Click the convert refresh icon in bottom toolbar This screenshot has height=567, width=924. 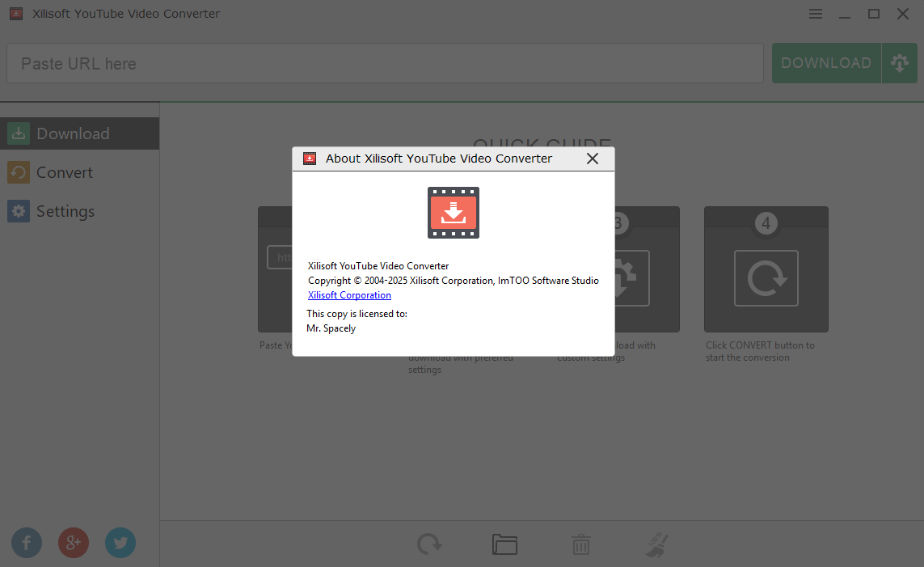(429, 544)
